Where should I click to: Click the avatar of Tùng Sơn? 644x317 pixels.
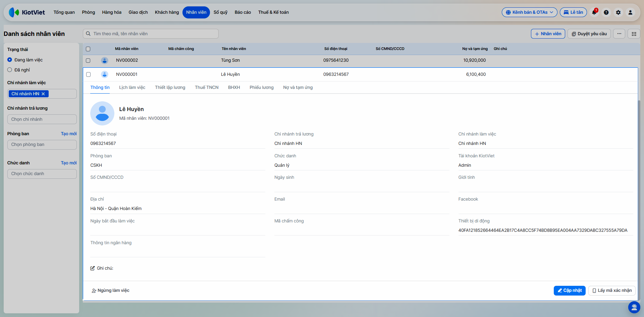(105, 60)
